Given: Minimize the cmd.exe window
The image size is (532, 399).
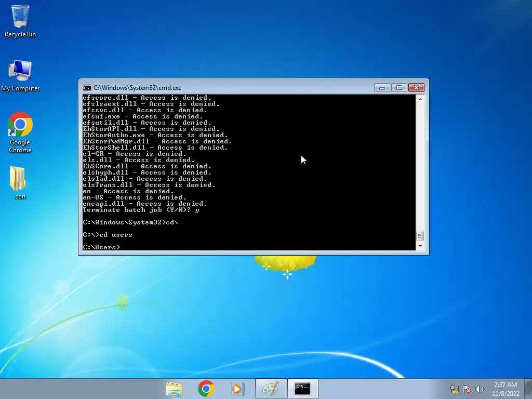Looking at the screenshot, I should pos(382,88).
